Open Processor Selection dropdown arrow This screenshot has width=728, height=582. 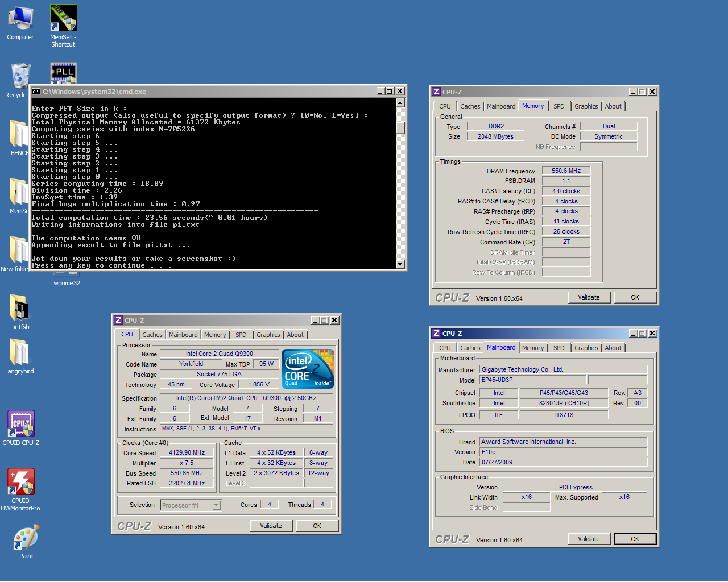point(216,505)
